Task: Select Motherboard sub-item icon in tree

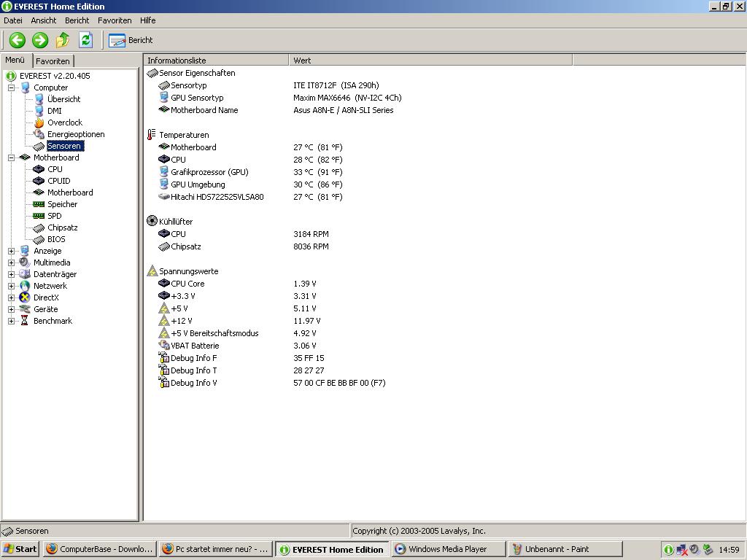Action: [x=39, y=192]
